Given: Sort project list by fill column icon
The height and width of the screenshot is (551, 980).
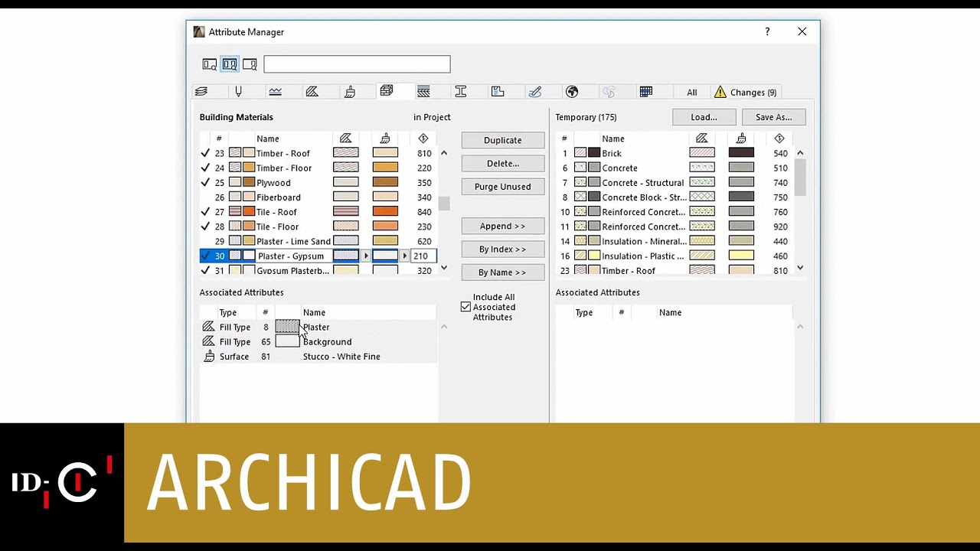Looking at the screenshot, I should tap(345, 139).
